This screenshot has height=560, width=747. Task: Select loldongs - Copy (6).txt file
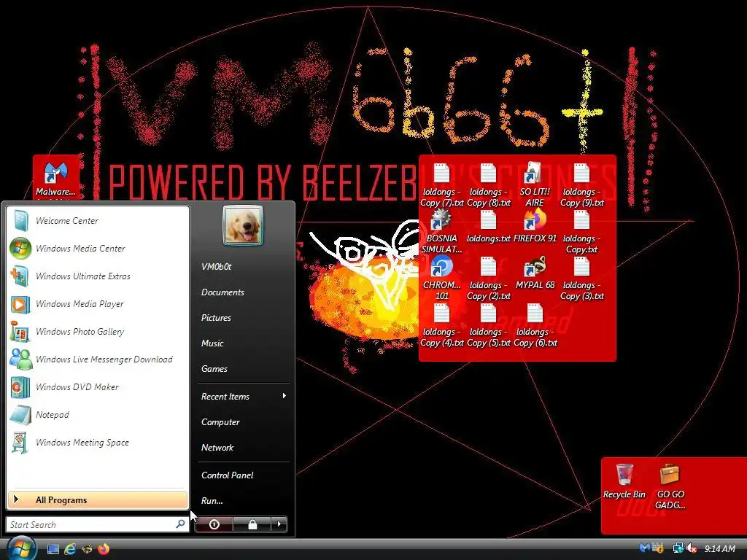coord(535,325)
